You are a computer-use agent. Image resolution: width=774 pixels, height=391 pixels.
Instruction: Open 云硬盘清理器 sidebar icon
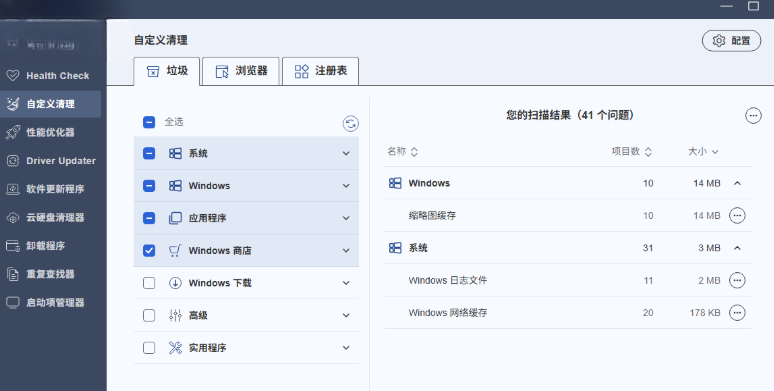pyautogui.click(x=13, y=217)
